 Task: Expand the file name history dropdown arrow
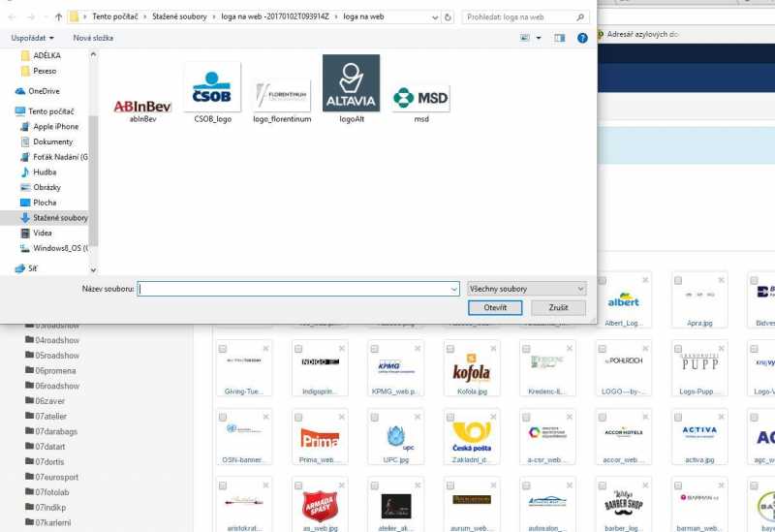click(x=453, y=289)
